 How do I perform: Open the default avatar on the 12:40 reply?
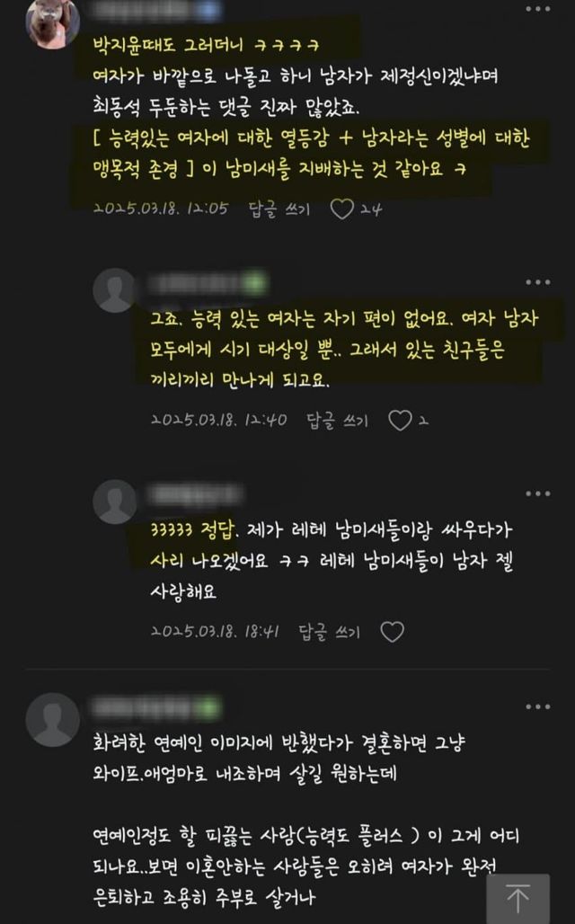coord(115,290)
